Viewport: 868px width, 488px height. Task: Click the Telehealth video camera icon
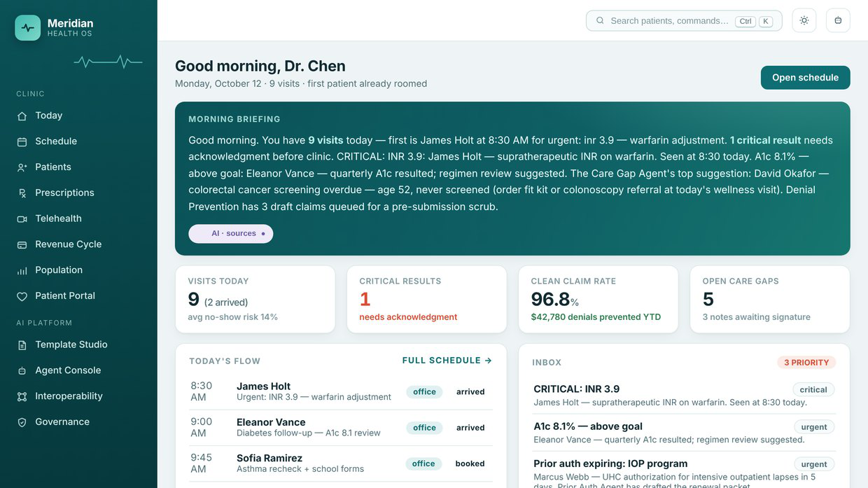click(x=22, y=219)
